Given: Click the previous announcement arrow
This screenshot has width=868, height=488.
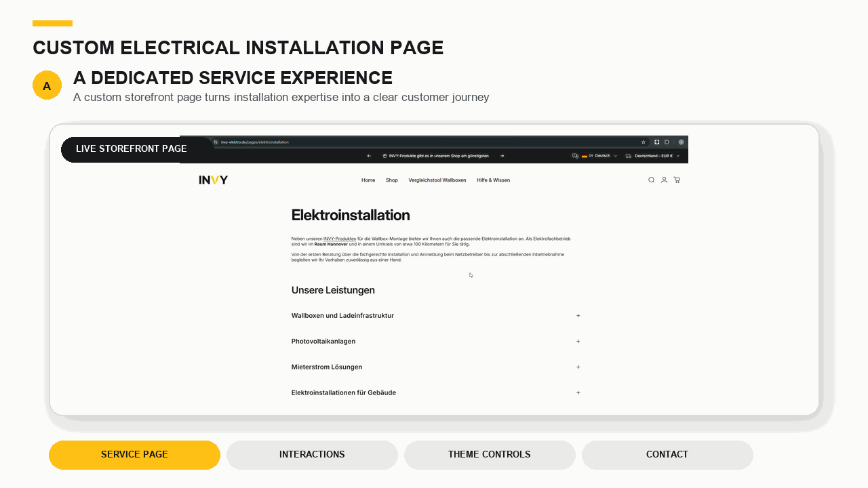Looking at the screenshot, I should click(x=369, y=156).
